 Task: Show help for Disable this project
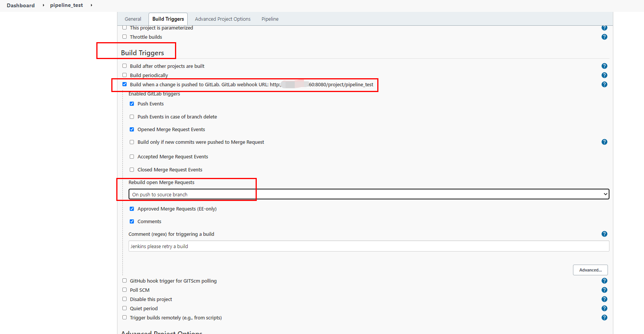tap(604, 299)
